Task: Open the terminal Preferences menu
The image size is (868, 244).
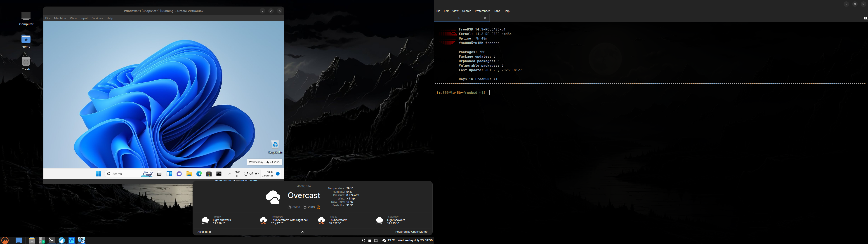Action: click(x=482, y=11)
